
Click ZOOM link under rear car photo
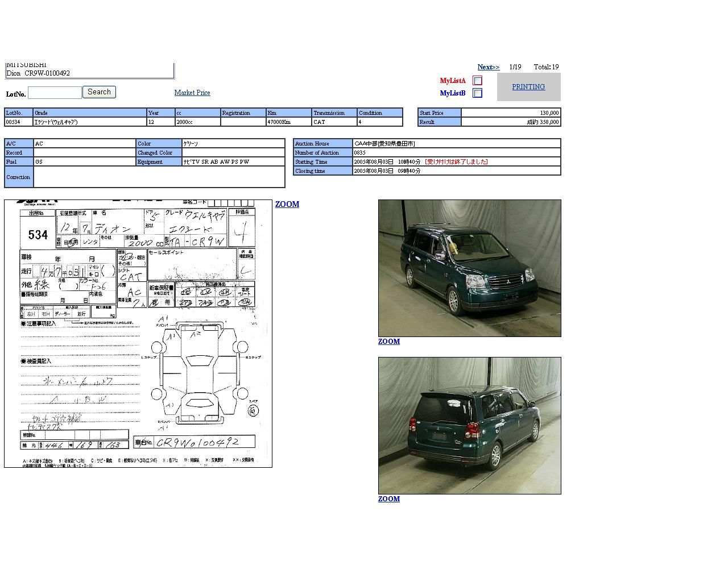pyautogui.click(x=389, y=499)
